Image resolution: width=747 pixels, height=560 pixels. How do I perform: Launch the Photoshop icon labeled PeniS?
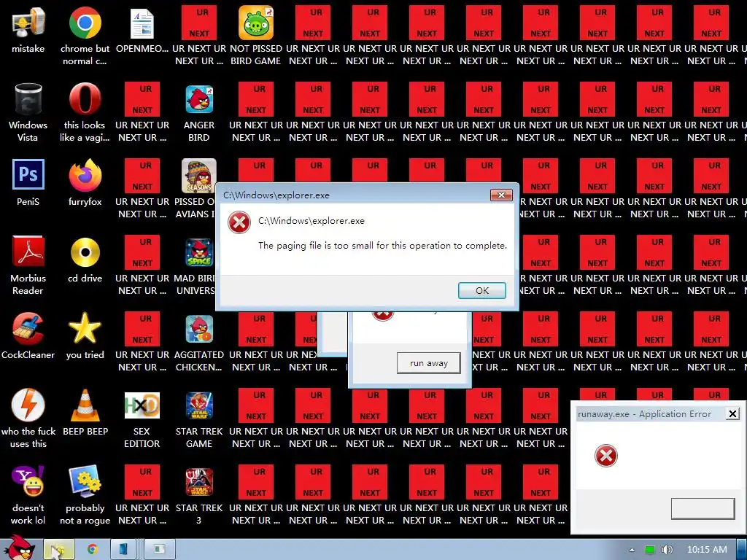(28, 174)
